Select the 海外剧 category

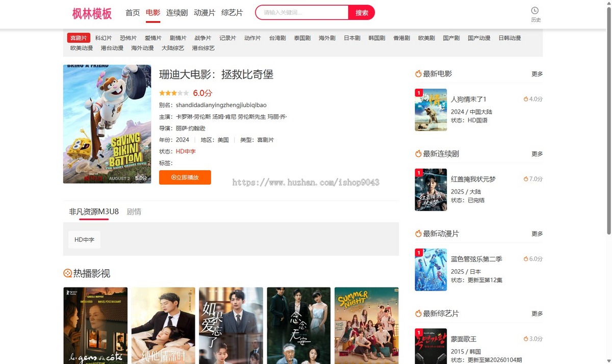coord(327,38)
